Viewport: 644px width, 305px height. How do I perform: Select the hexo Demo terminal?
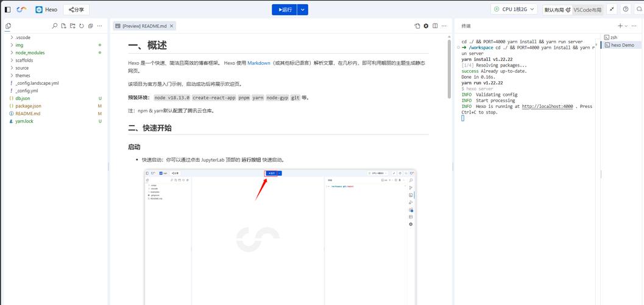(622, 45)
